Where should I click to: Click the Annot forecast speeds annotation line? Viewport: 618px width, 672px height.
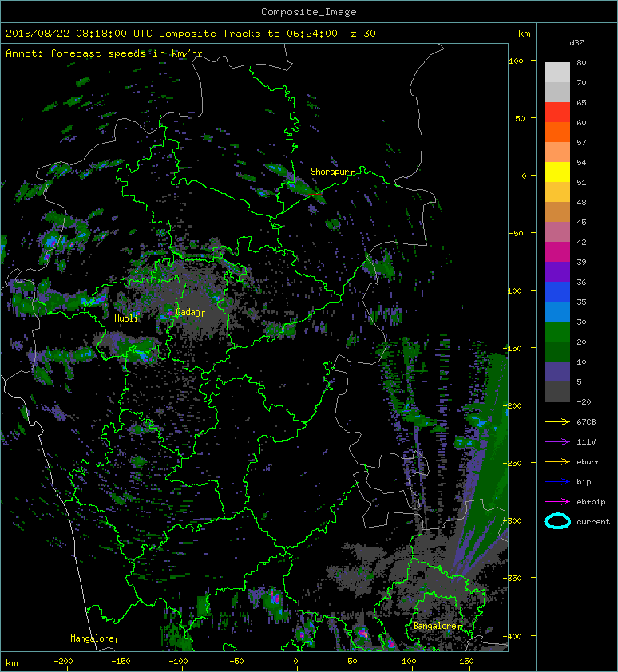(105, 53)
